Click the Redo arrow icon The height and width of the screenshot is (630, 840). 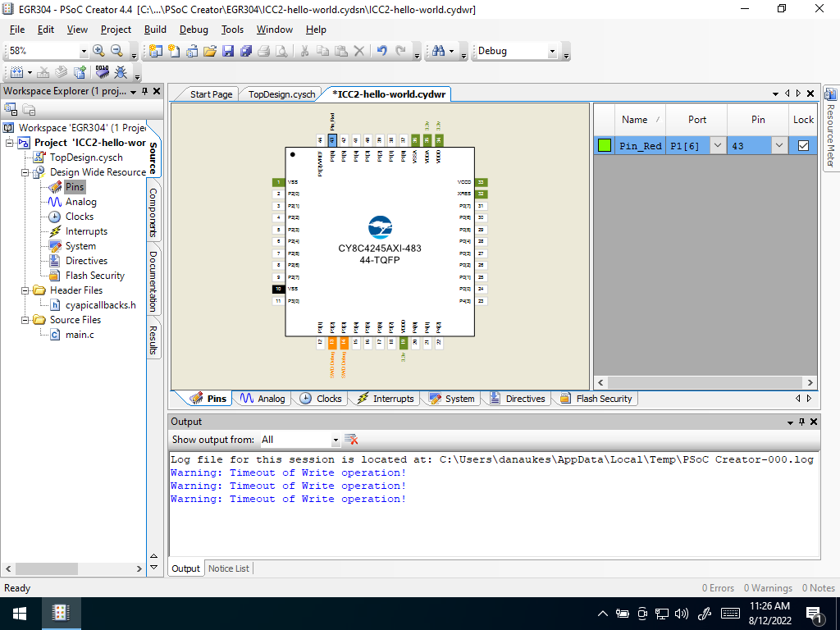(400, 51)
